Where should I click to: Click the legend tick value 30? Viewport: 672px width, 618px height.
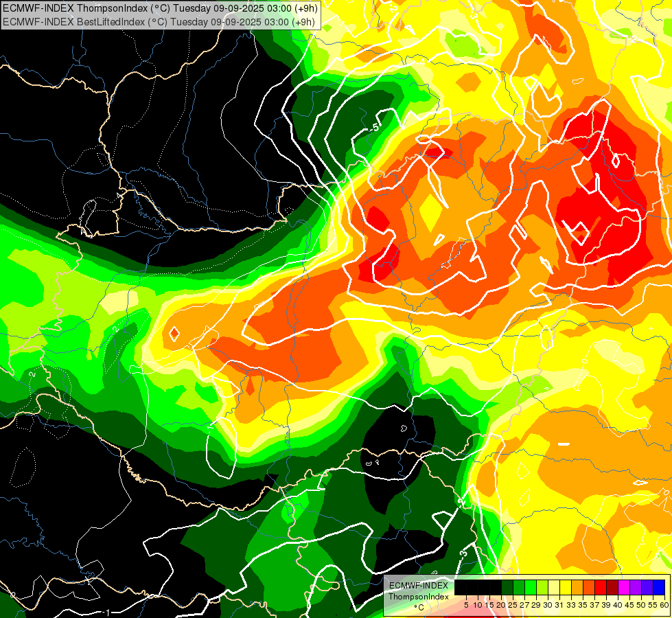[x=548, y=605]
